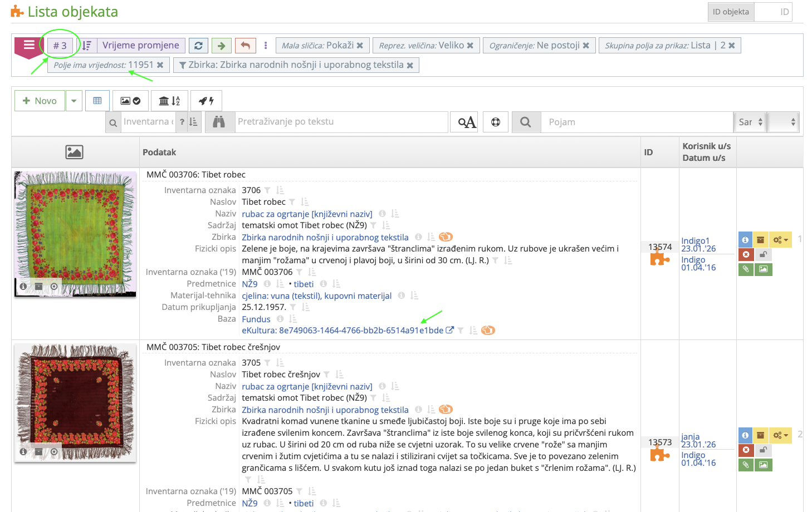Select the binoculars search icon
Viewport: 812px width, 512px height.
219,121
